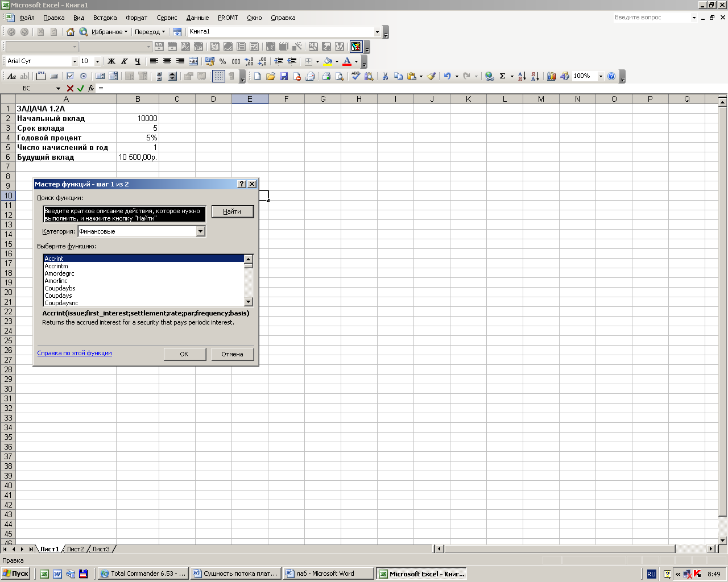
Task: Click the Search the Web globe icon
Action: 84,32
